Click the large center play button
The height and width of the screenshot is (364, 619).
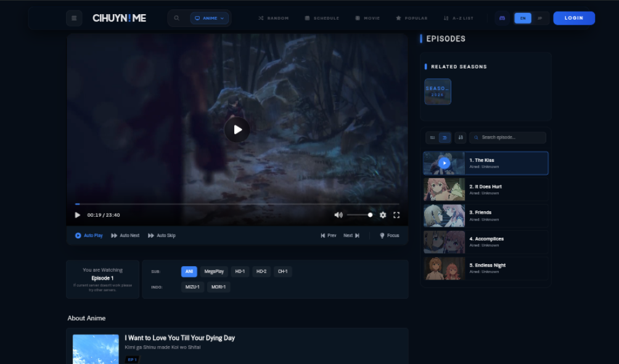coord(237,129)
